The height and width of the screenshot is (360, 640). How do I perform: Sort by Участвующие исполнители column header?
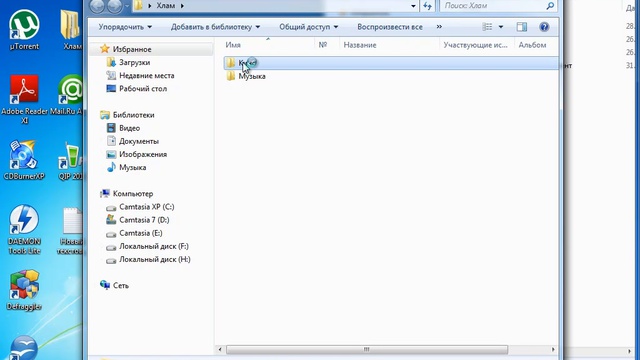tap(477, 45)
